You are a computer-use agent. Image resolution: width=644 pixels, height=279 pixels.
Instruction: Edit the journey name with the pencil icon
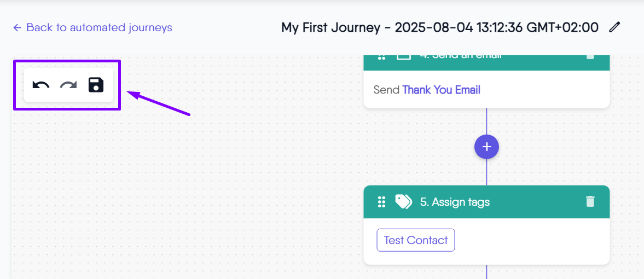click(614, 27)
